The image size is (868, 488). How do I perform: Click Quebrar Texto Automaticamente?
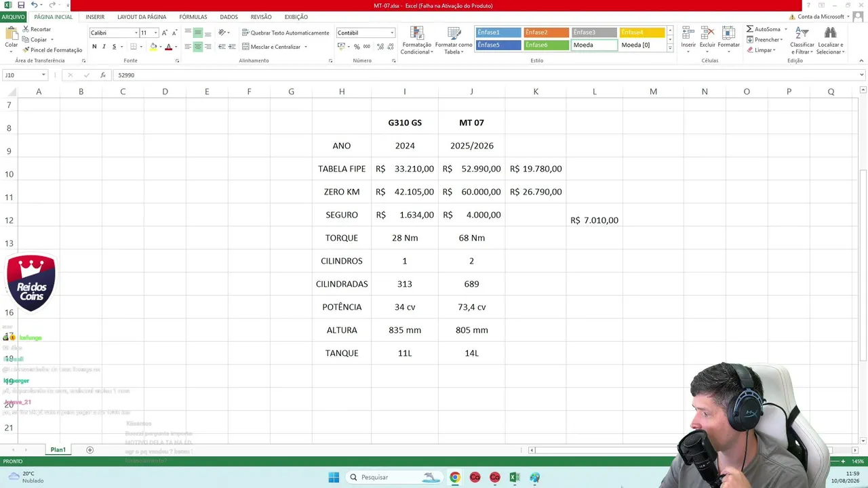coord(285,33)
